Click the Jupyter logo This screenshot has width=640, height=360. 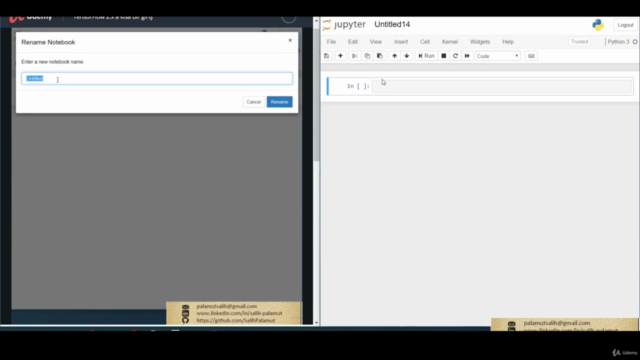click(x=344, y=24)
